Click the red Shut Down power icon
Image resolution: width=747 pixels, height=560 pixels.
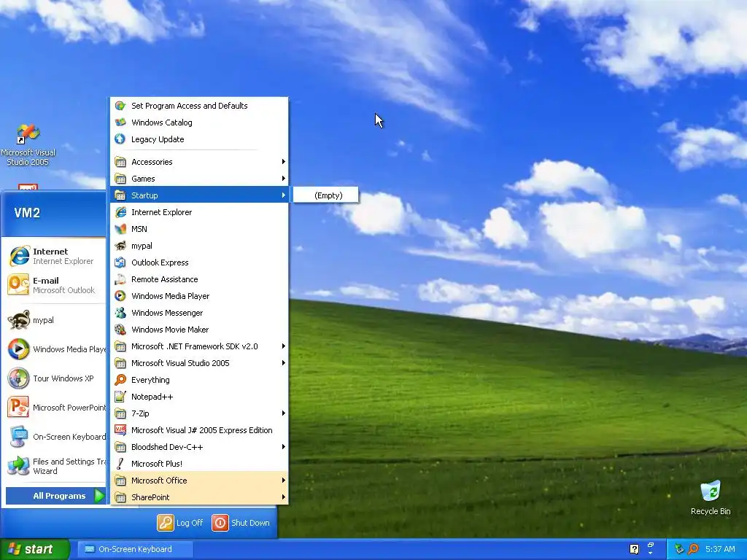(220, 523)
